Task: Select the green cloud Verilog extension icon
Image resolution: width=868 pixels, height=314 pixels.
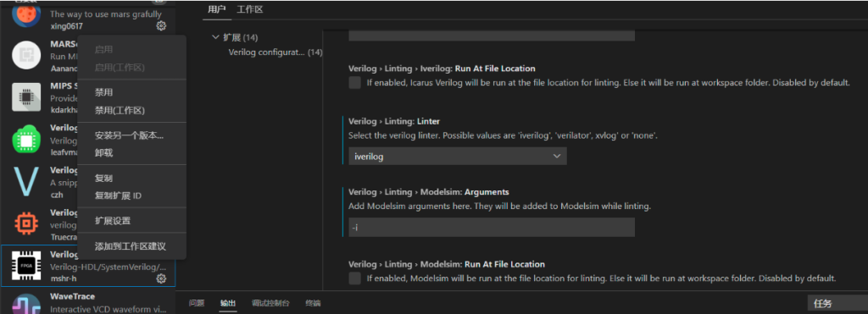Action: pyautogui.click(x=26, y=140)
